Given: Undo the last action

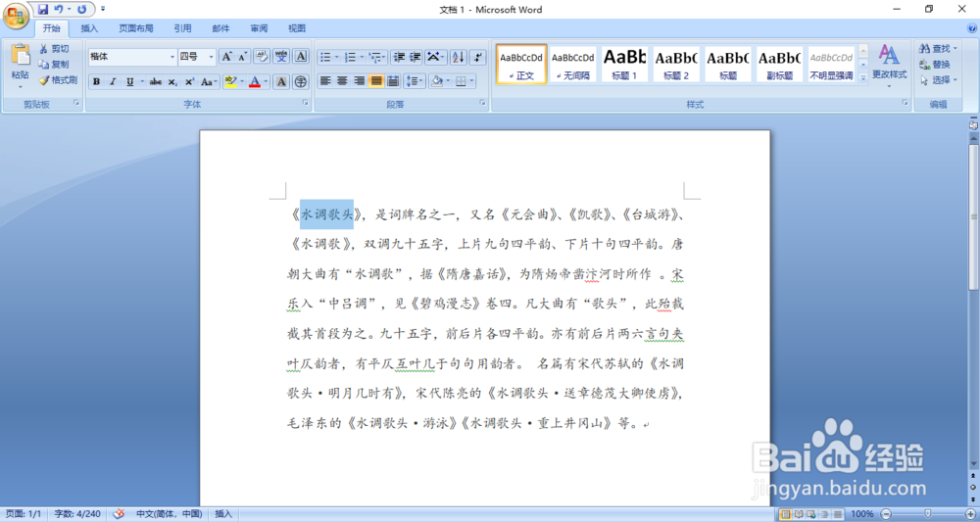Looking at the screenshot, I should click(x=58, y=10).
